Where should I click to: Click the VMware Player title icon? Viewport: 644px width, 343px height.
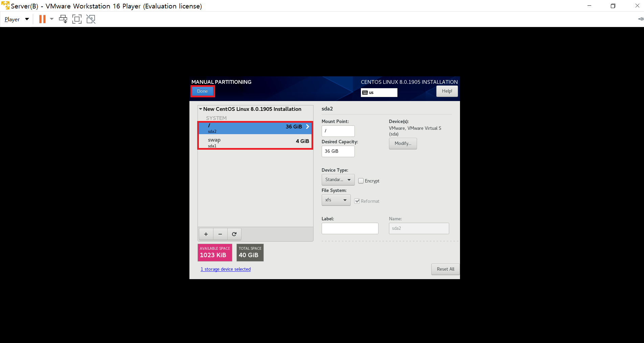(x=5, y=6)
